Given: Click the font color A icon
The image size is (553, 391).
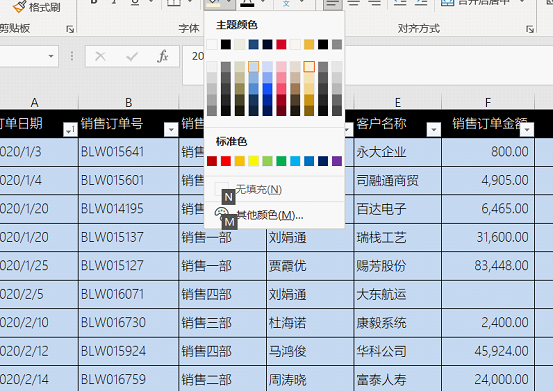Looking at the screenshot, I should 247,4.
